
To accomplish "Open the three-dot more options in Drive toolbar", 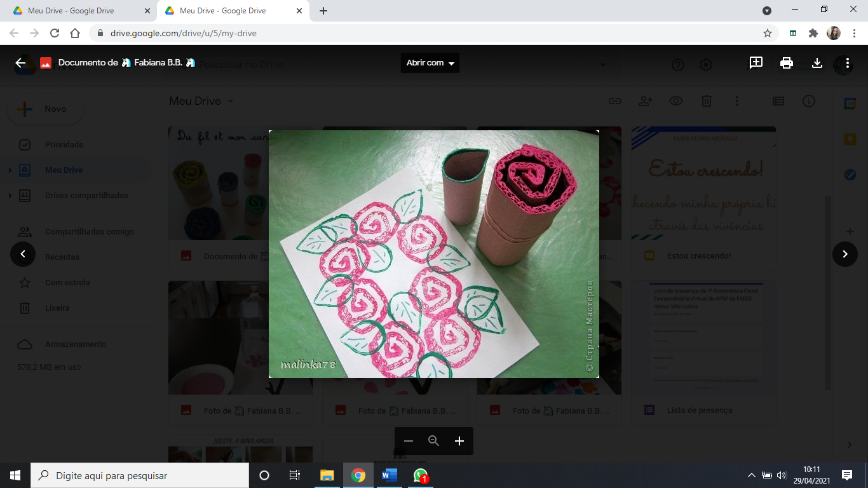I will coord(737,101).
